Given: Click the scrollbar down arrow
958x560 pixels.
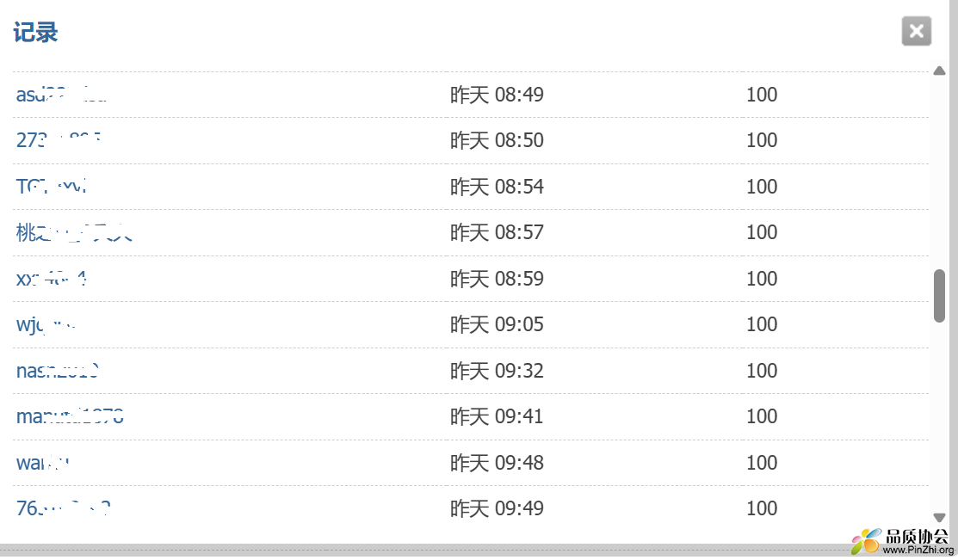Looking at the screenshot, I should [x=939, y=518].
